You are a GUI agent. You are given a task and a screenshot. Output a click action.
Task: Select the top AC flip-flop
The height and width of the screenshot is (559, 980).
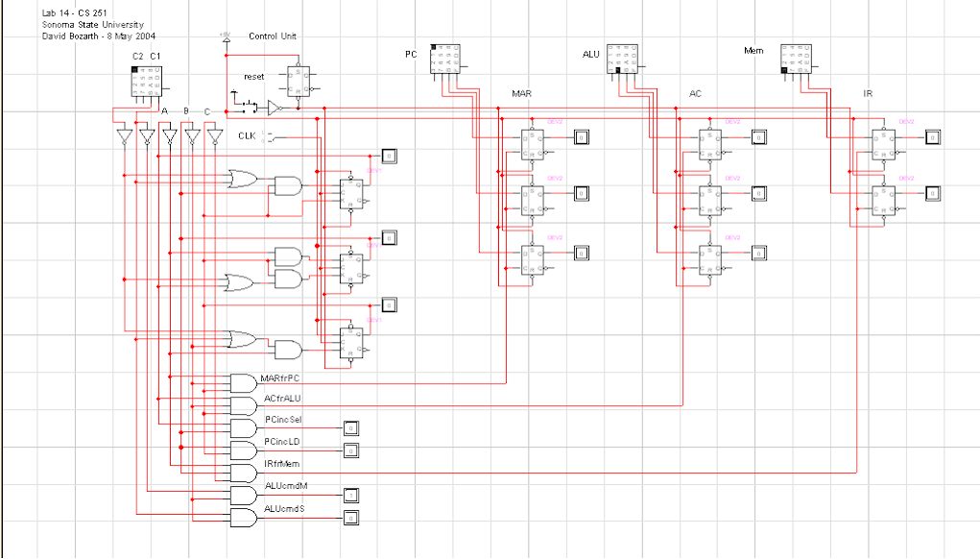pos(710,145)
